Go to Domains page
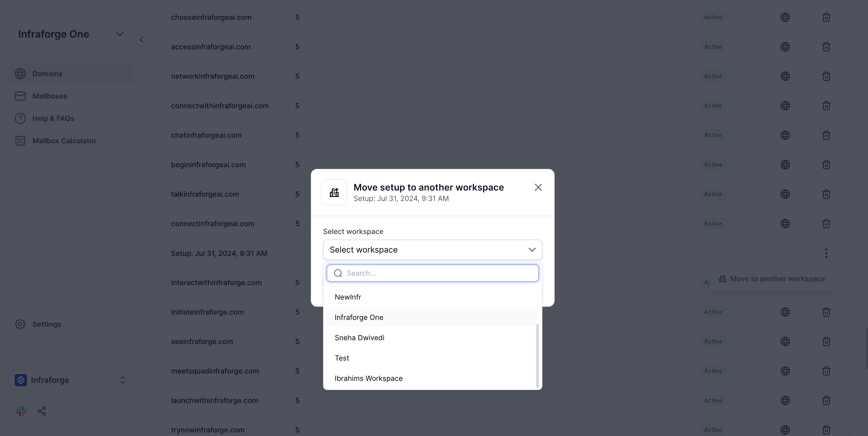 point(71,73)
